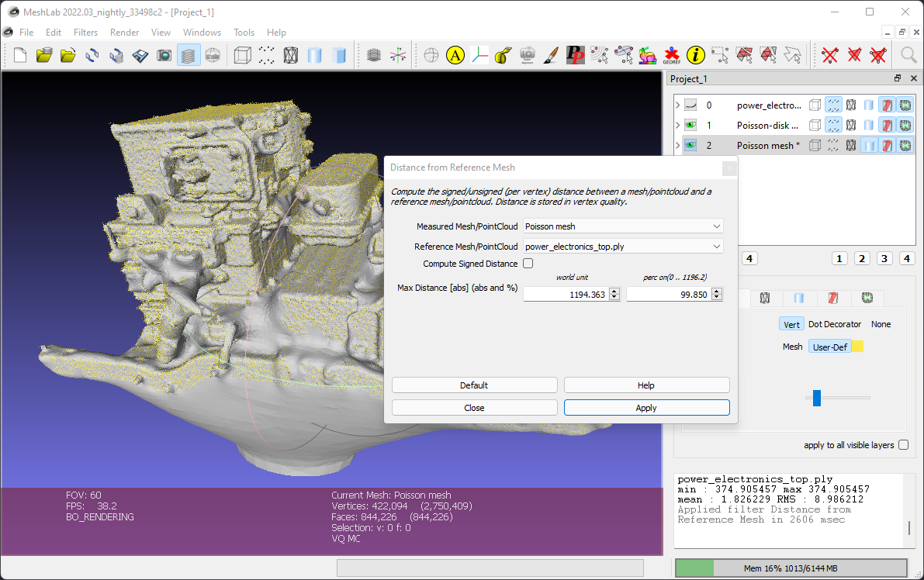Screen dimensions: 924x580
Task: Open the Render menu
Action: tap(124, 33)
